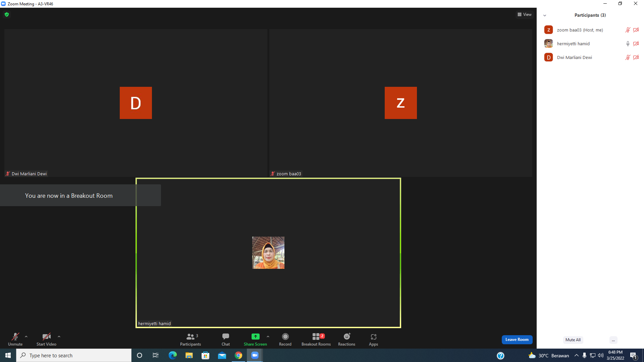Open the Apps panel

click(x=373, y=339)
